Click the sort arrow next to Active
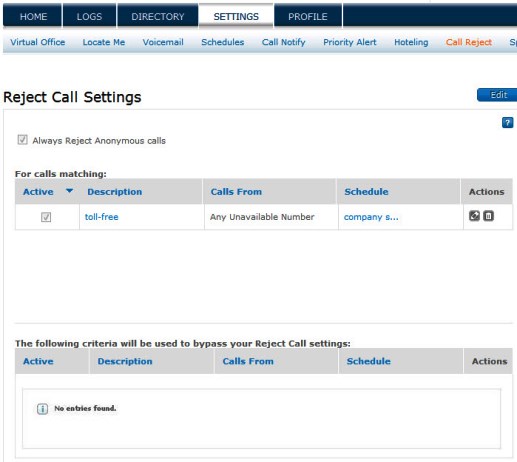 [x=69, y=191]
